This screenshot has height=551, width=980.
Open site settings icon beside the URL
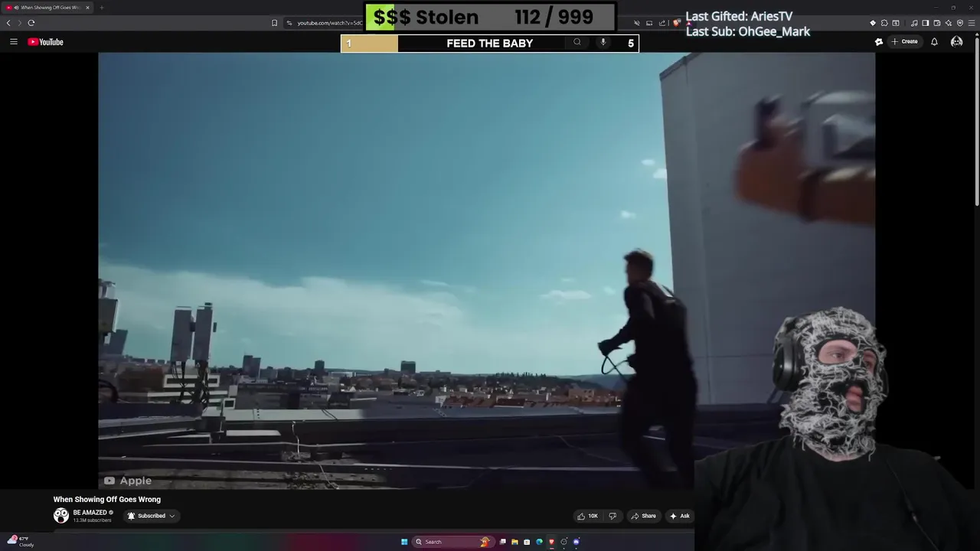(289, 23)
